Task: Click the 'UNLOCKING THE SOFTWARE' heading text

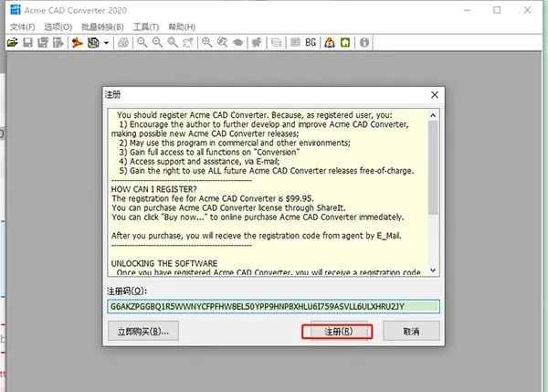Action: click(x=164, y=263)
